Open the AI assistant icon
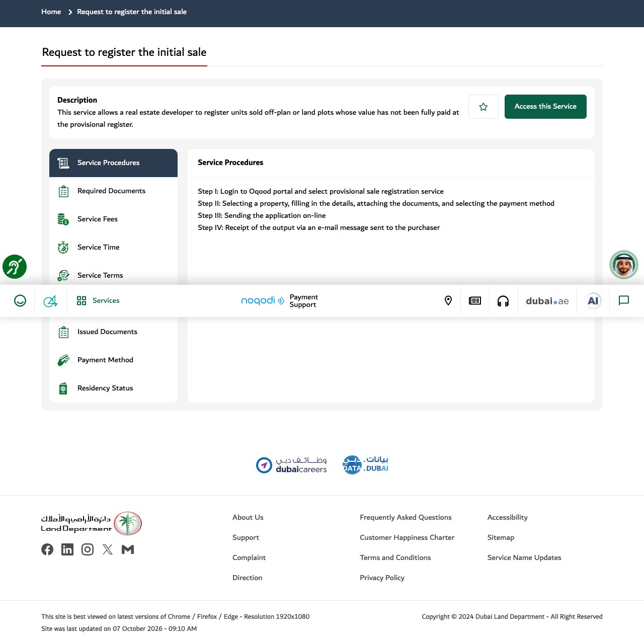The width and height of the screenshot is (644, 644). click(x=593, y=301)
